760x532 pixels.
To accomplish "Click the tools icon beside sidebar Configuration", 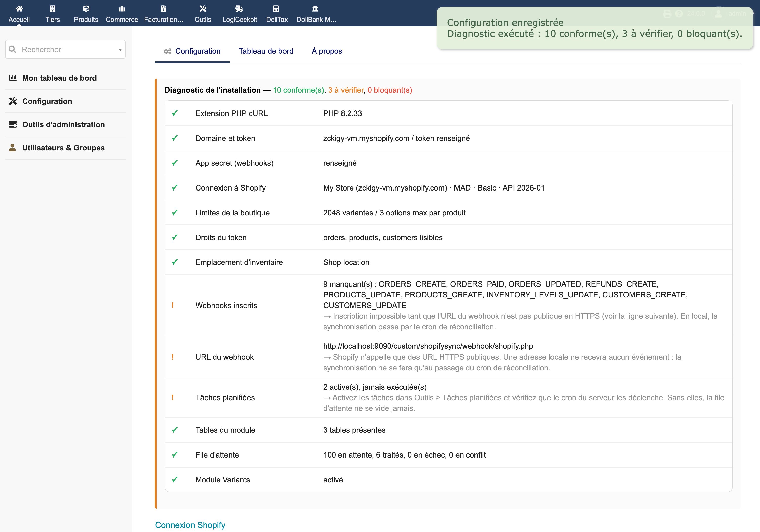I will click(x=13, y=101).
